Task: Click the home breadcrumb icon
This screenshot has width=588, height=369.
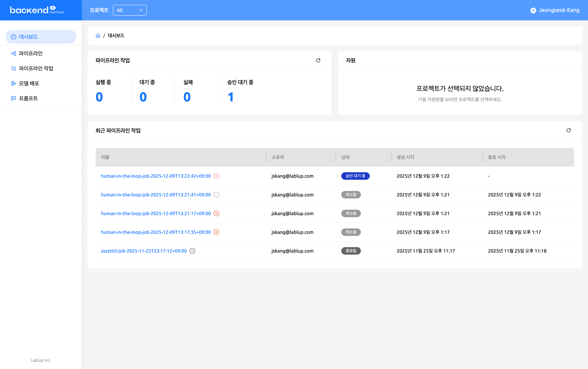Action: pyautogui.click(x=98, y=35)
